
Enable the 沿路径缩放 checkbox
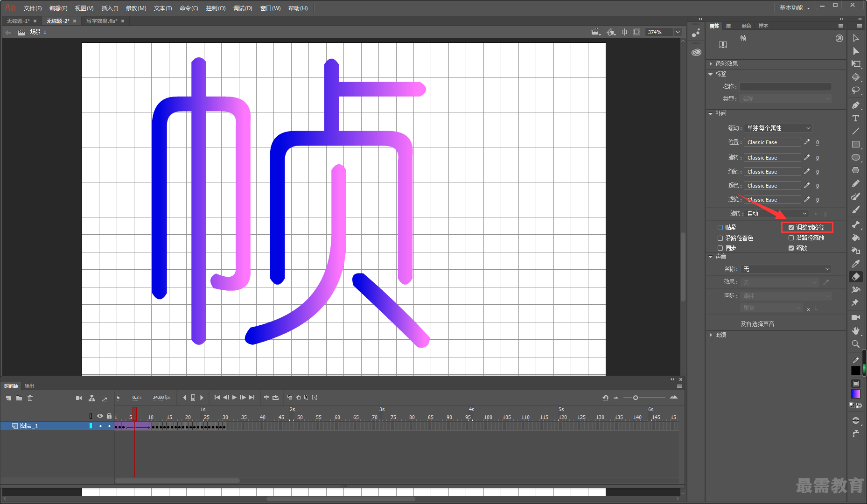pyautogui.click(x=791, y=238)
